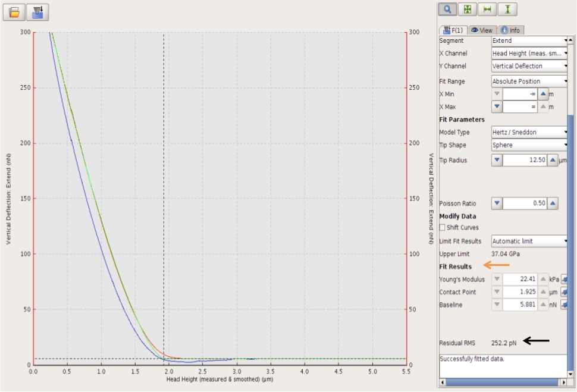Switch to the View tab

pos(481,30)
